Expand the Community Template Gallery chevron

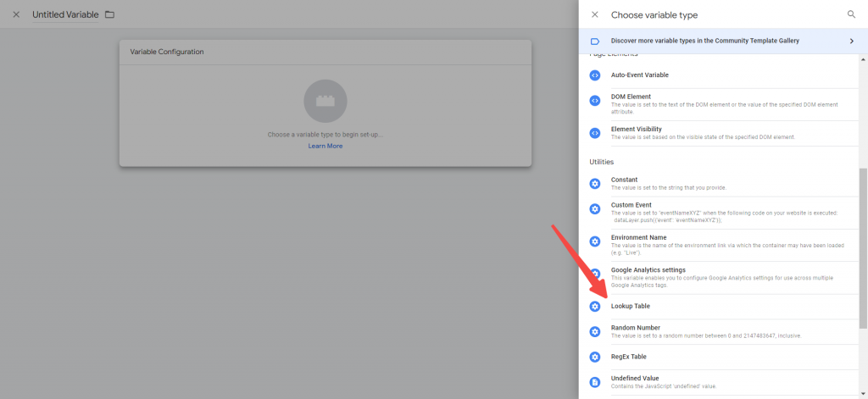851,41
